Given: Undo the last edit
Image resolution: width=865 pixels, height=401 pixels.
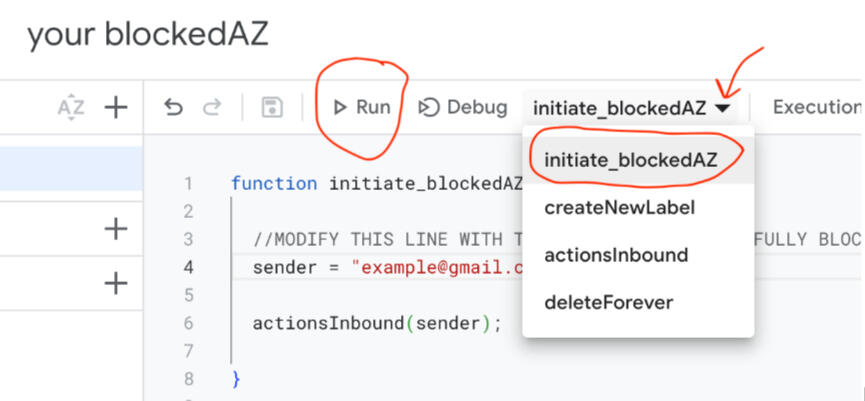Looking at the screenshot, I should pyautogui.click(x=174, y=107).
